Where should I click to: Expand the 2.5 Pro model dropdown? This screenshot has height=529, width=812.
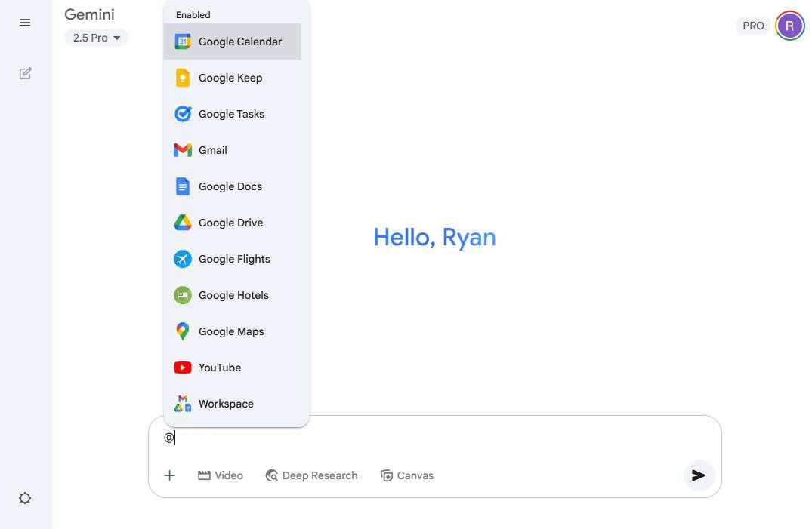click(x=97, y=38)
